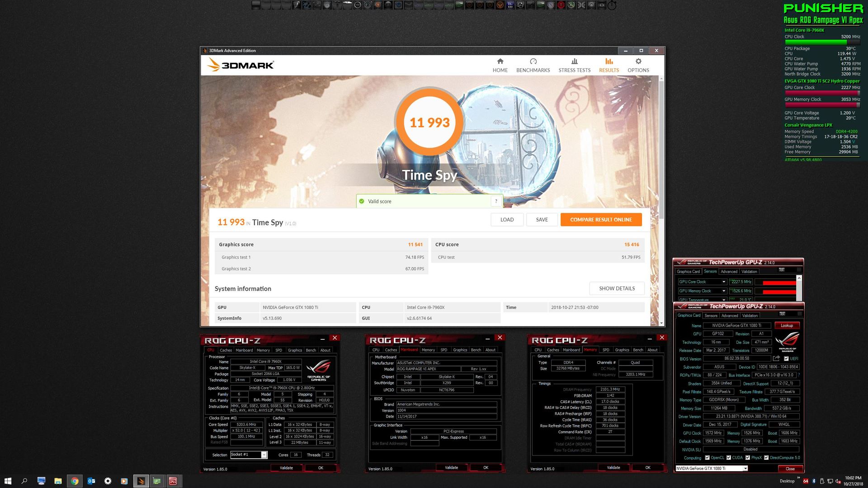868x488 pixels.
Task: Take a screenshot in the GPU-Z Sensors window
Action: tap(781, 270)
